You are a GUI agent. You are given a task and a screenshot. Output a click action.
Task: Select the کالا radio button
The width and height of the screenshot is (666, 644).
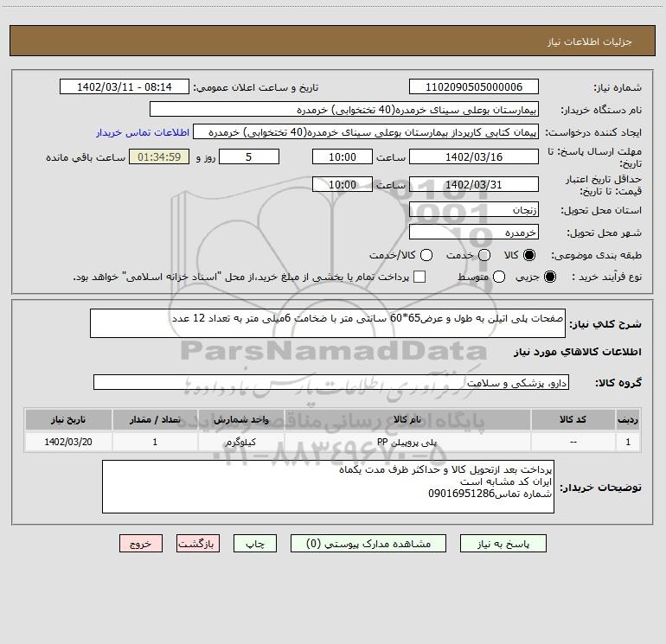tap(529, 255)
